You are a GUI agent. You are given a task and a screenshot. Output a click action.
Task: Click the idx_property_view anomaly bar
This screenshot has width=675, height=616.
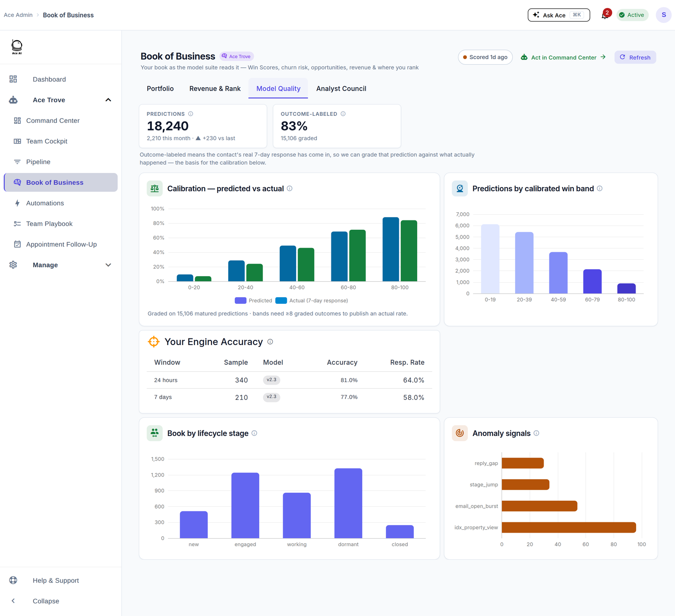569,527
